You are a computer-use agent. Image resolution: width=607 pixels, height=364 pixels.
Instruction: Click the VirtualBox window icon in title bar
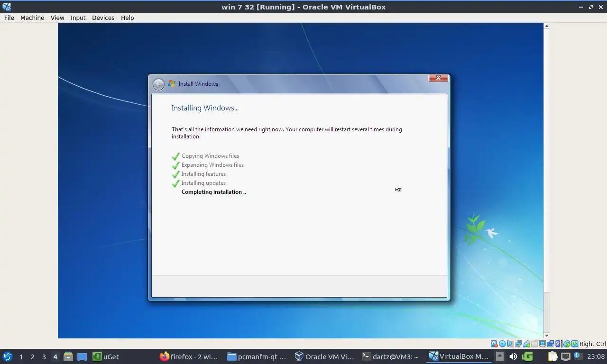coord(6,7)
